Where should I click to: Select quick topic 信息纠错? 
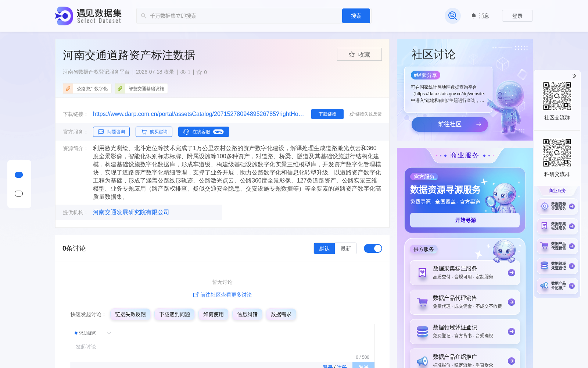pyautogui.click(x=247, y=314)
